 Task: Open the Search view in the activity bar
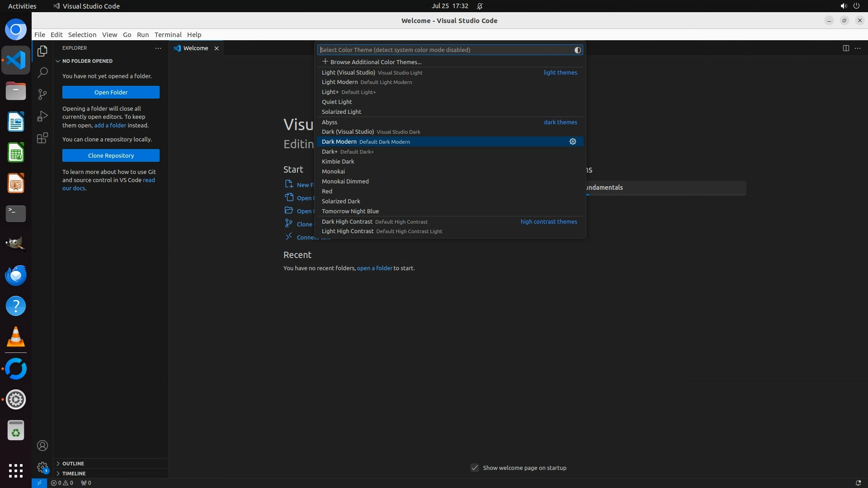click(x=42, y=72)
